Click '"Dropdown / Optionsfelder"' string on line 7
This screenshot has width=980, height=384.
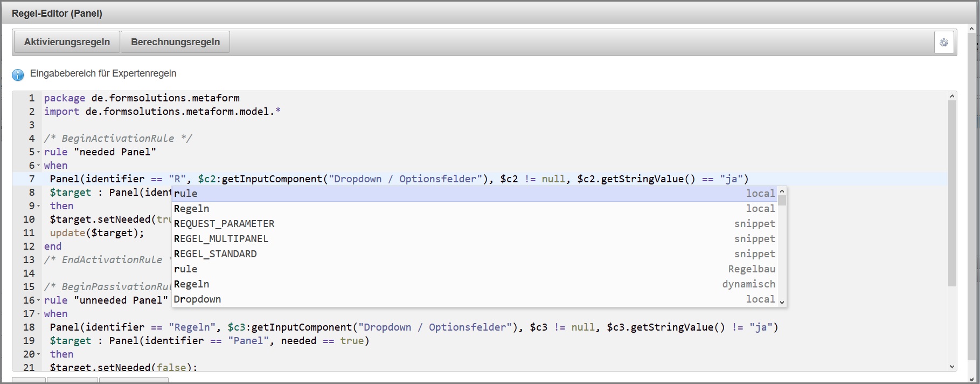click(x=405, y=179)
